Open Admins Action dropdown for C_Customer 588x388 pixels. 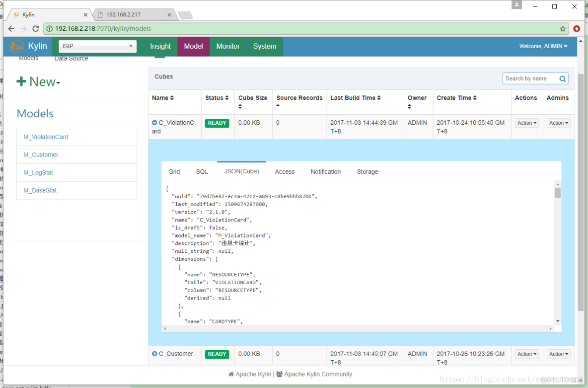pos(558,354)
